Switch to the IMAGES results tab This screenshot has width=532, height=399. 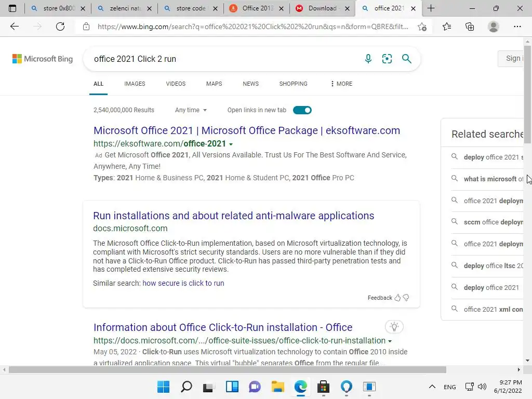pyautogui.click(x=135, y=84)
